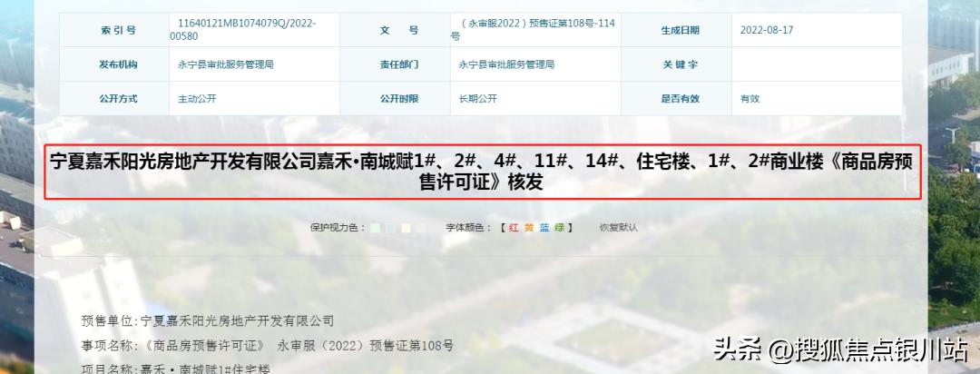Click the 索引号 header cell

[x=114, y=29]
